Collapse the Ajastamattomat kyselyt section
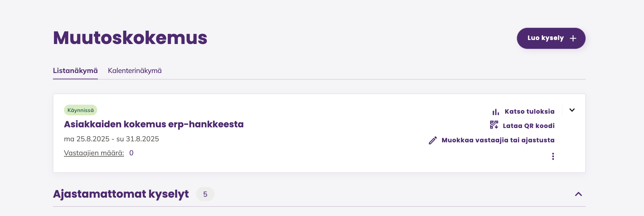This screenshot has width=644, height=216. pyautogui.click(x=578, y=194)
